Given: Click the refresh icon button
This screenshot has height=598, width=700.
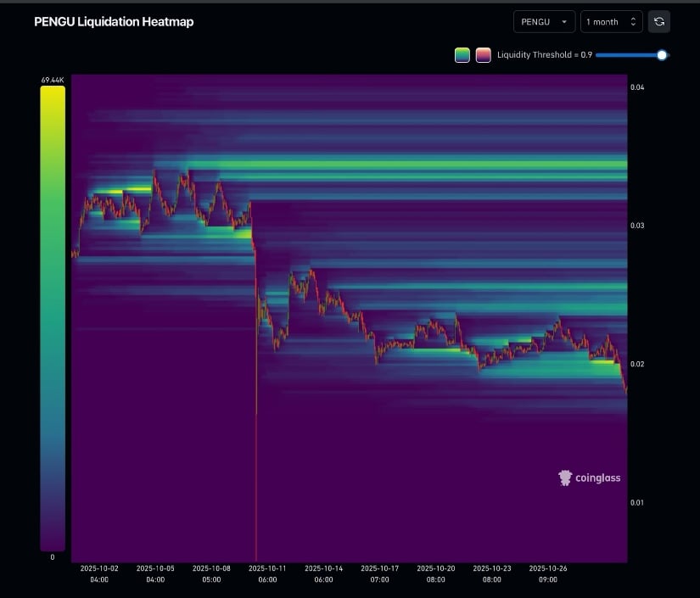Looking at the screenshot, I should coord(659,22).
